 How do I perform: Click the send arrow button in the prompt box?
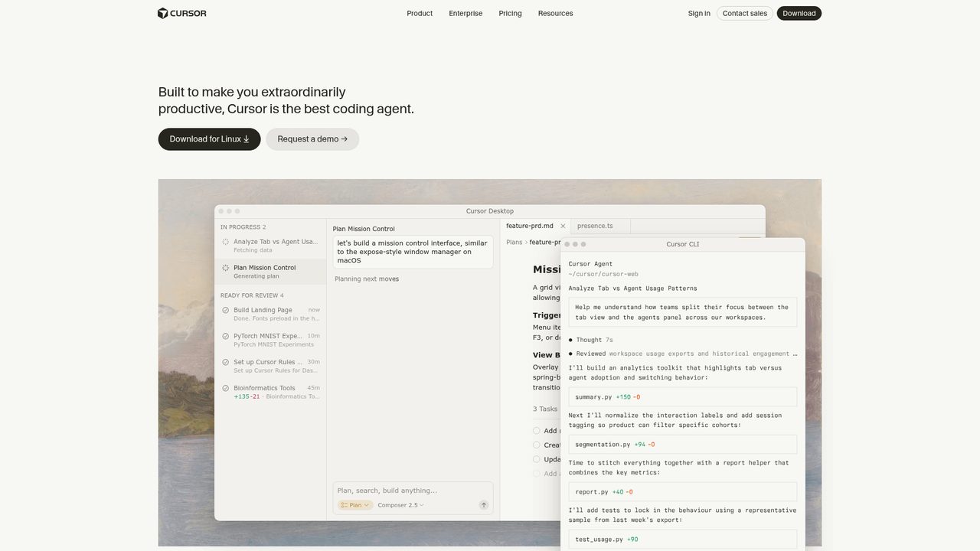484,505
